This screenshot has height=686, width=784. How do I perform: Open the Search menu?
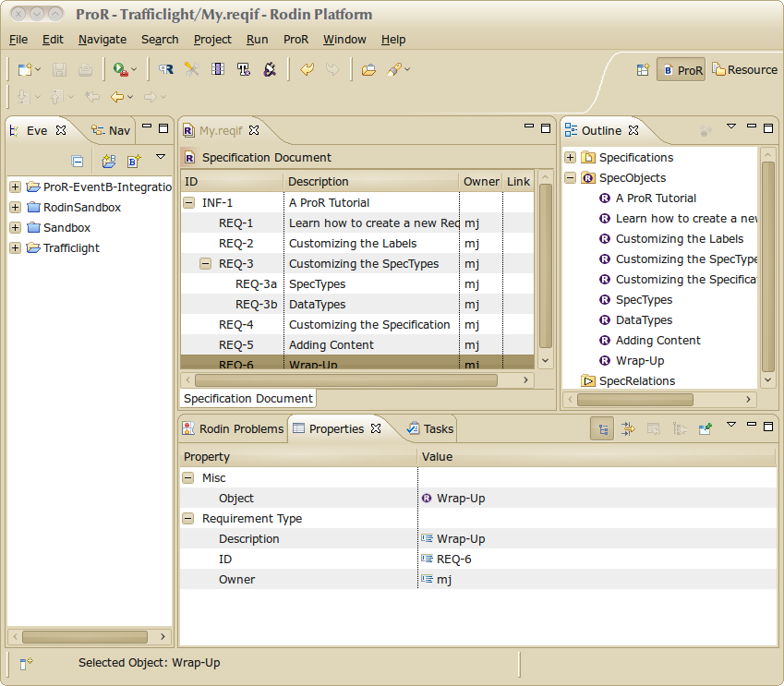coord(160,40)
